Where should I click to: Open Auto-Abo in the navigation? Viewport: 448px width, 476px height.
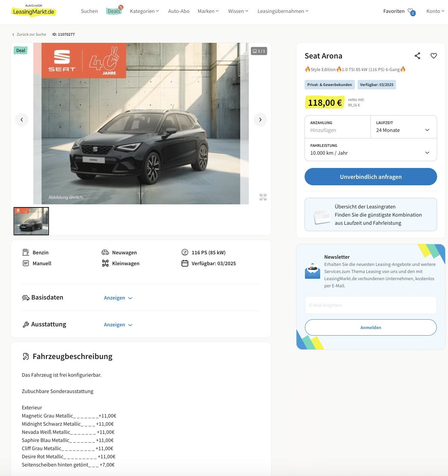179,11
